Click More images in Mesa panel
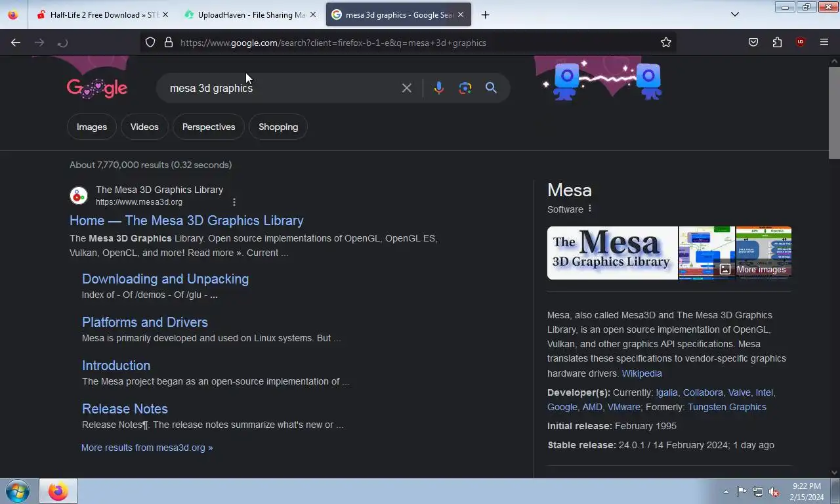This screenshot has height=504, width=840. pyautogui.click(x=753, y=269)
